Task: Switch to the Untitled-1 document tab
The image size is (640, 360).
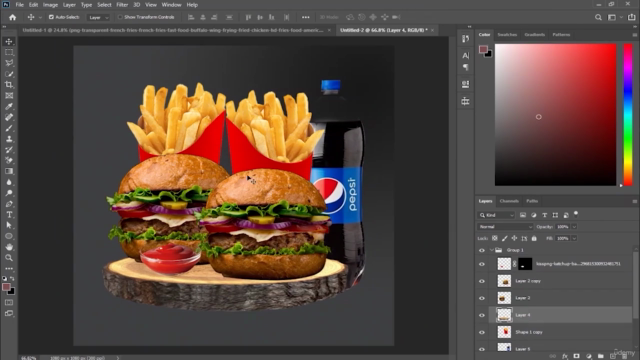Action: (172, 30)
